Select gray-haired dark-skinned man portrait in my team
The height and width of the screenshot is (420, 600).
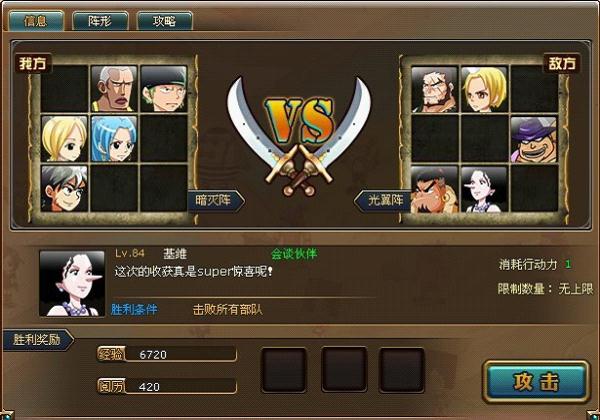tap(114, 89)
